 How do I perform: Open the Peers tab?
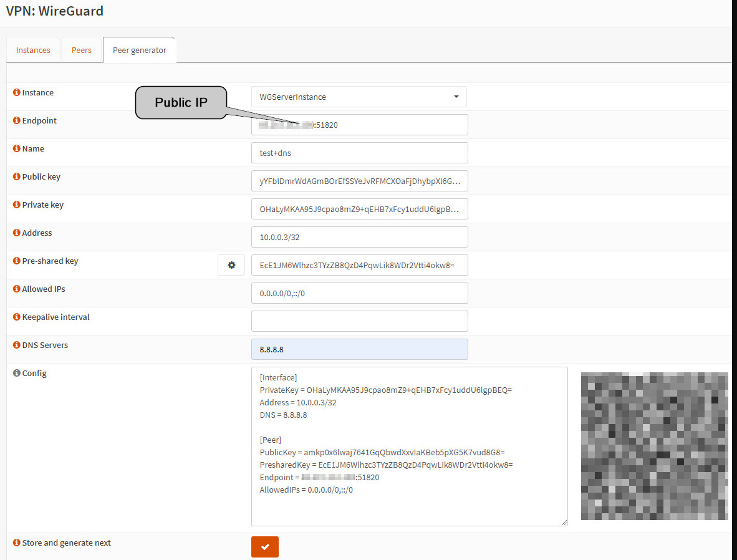[82, 51]
